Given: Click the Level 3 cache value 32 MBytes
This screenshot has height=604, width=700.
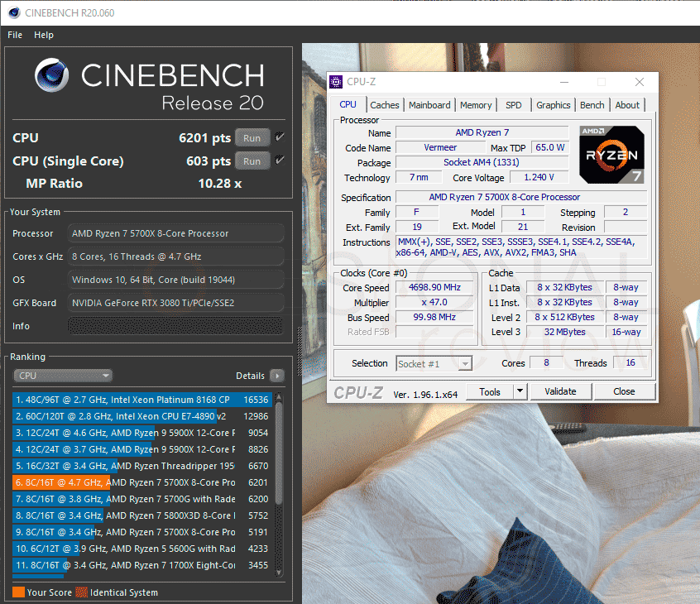Looking at the screenshot, I should pos(565,332).
